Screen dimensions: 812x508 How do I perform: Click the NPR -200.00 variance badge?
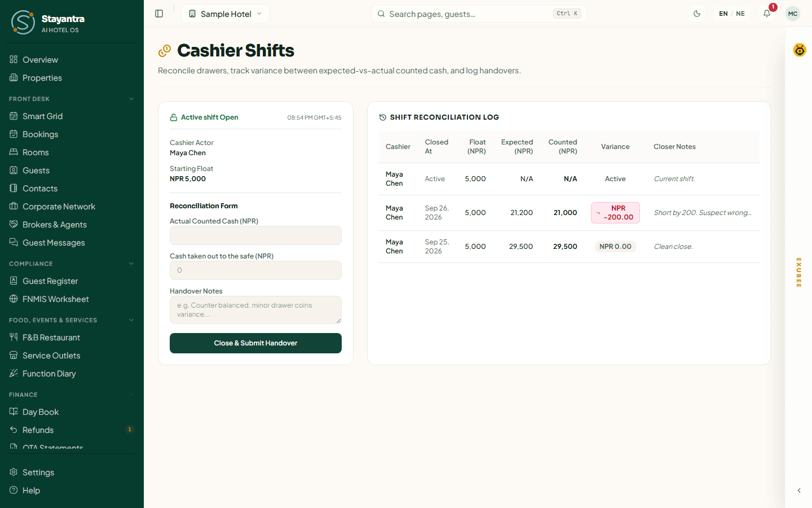615,213
